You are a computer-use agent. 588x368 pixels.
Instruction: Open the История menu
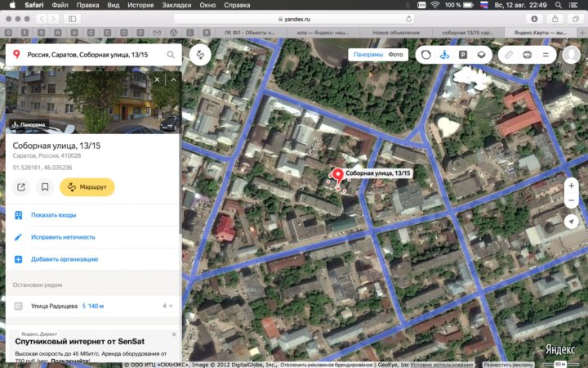pos(140,5)
